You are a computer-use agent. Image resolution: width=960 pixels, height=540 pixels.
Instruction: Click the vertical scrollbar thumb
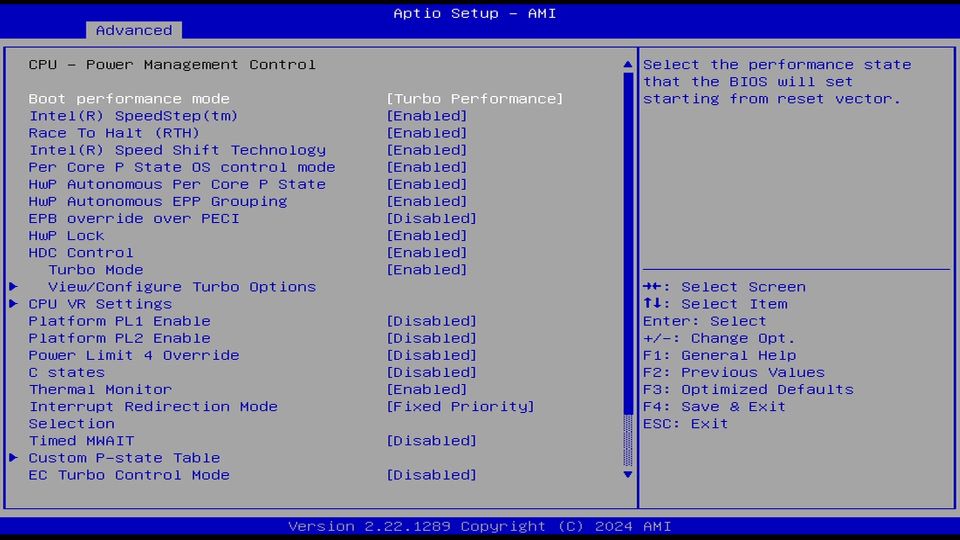pyautogui.click(x=628, y=243)
